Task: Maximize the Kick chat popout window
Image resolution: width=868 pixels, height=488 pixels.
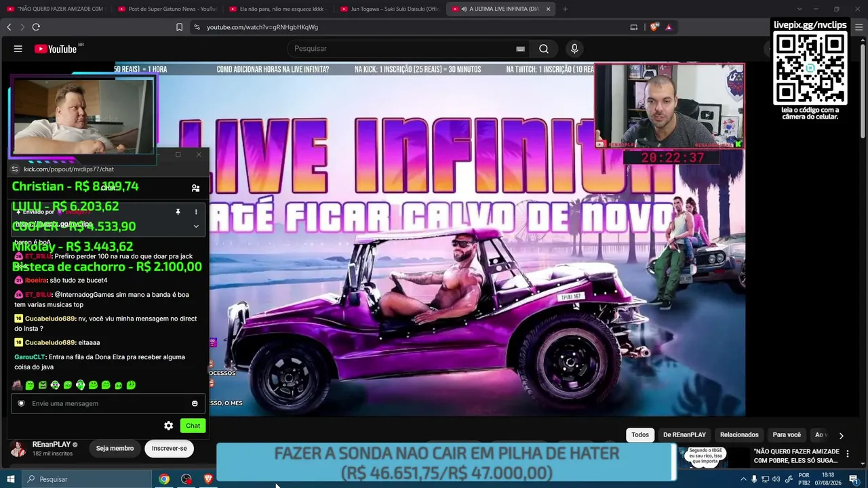Action: tap(178, 155)
